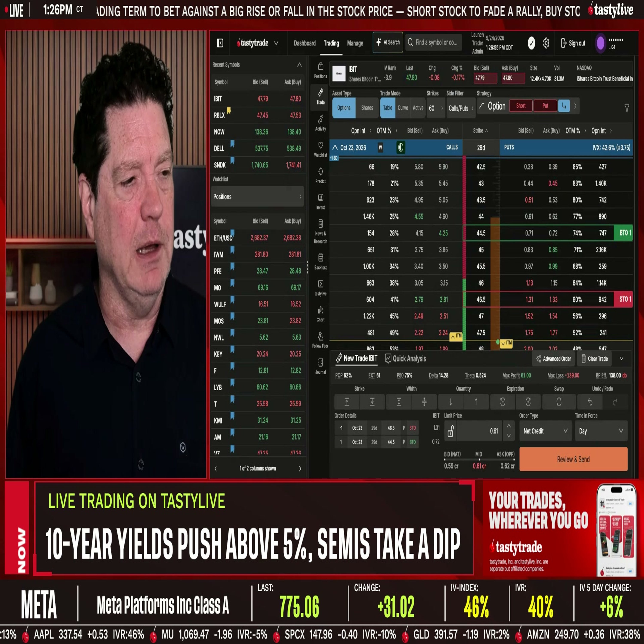Viewport: 644px width, 644px height.
Task: Open the Backtest sidebar icon
Action: click(x=320, y=261)
